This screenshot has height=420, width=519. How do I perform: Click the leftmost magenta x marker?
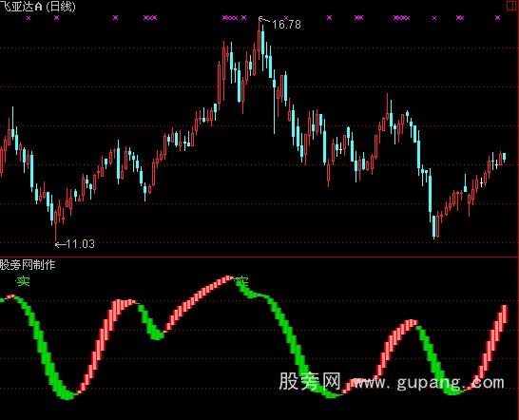[x=29, y=18]
